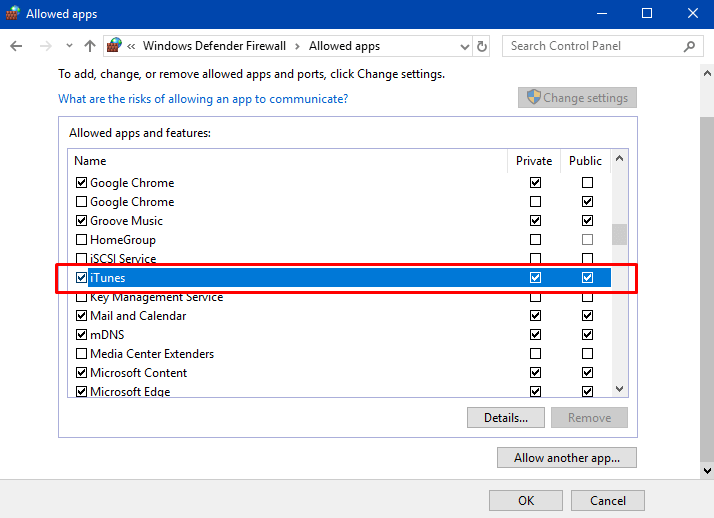Enable Media Center Extenders name checkbox
Screen dimensions: 714x518
point(82,354)
